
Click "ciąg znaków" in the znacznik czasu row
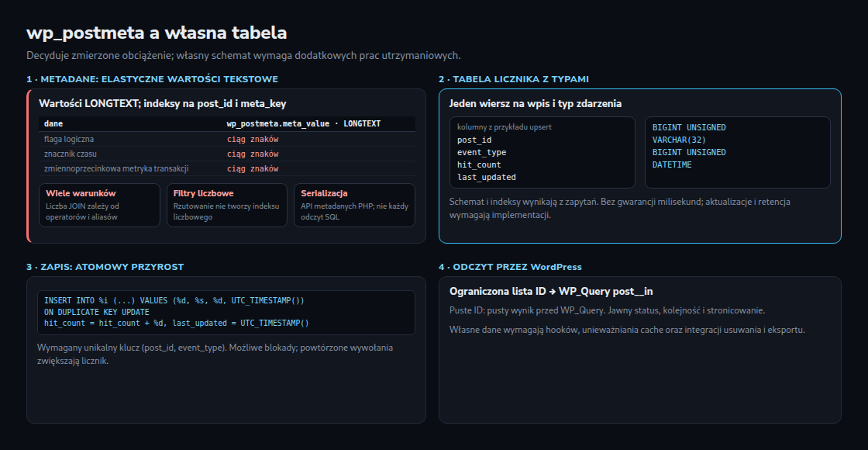253,154
